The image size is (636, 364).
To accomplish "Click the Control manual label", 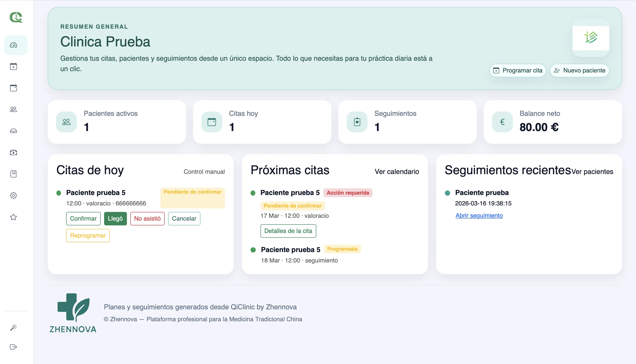I will [x=204, y=172].
